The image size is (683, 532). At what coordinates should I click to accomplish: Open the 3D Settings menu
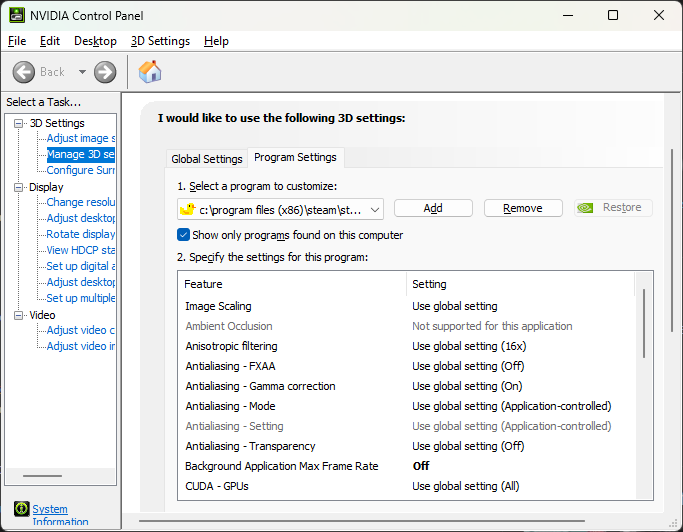coord(160,41)
